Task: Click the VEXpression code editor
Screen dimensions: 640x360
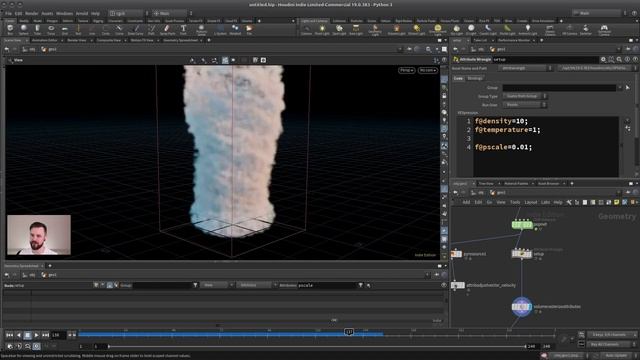Action: pos(545,147)
